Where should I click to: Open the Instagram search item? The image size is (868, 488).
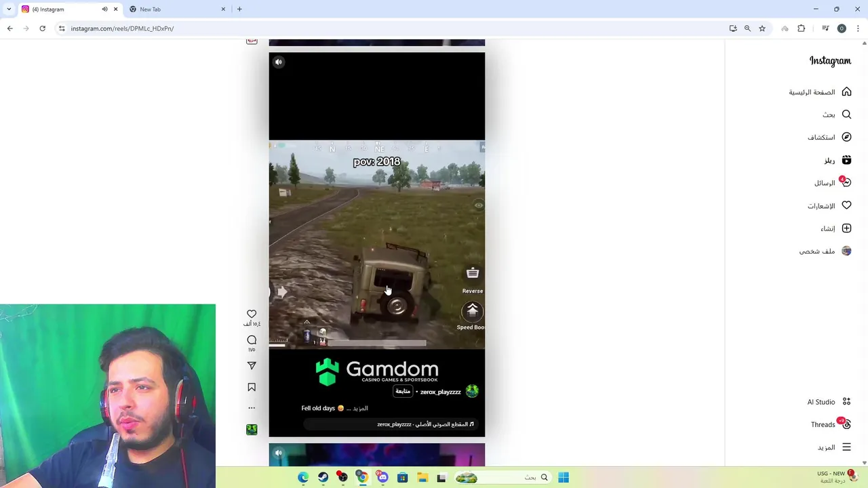837,115
